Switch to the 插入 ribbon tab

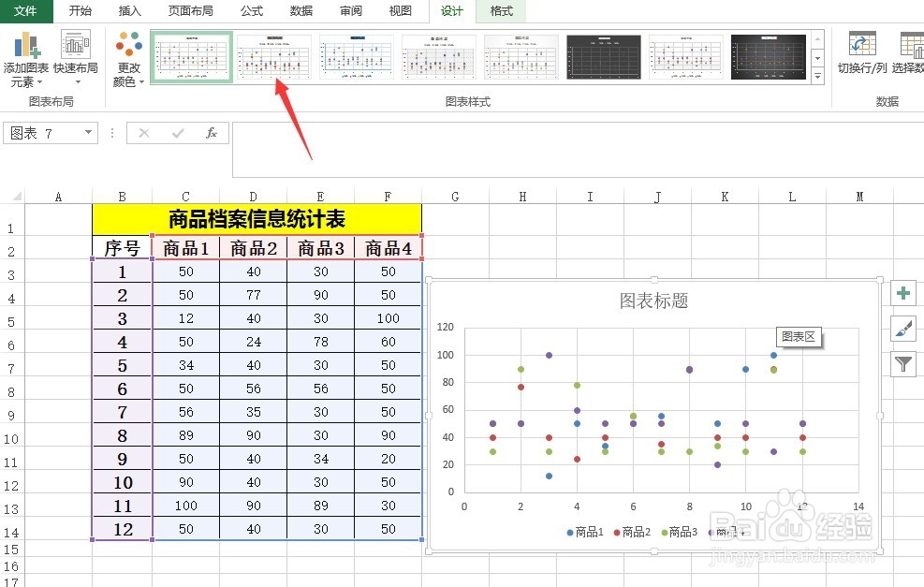pyautogui.click(x=129, y=11)
